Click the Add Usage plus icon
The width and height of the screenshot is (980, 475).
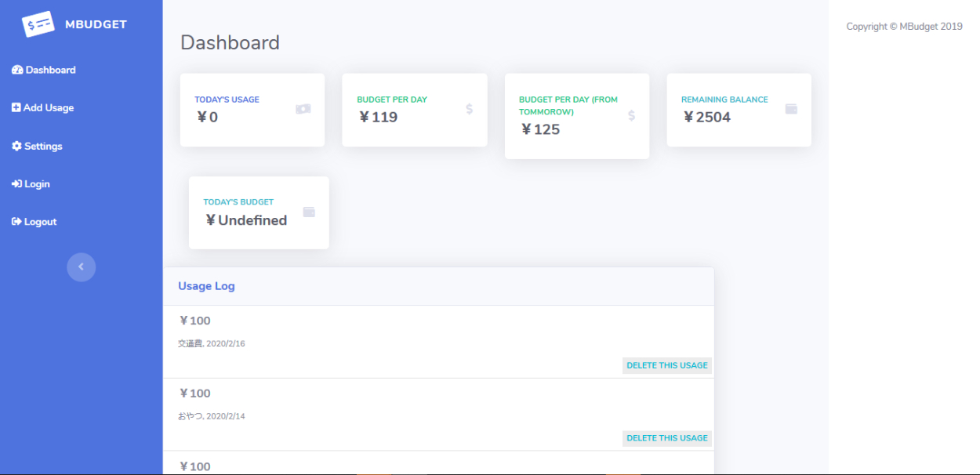tap(16, 108)
